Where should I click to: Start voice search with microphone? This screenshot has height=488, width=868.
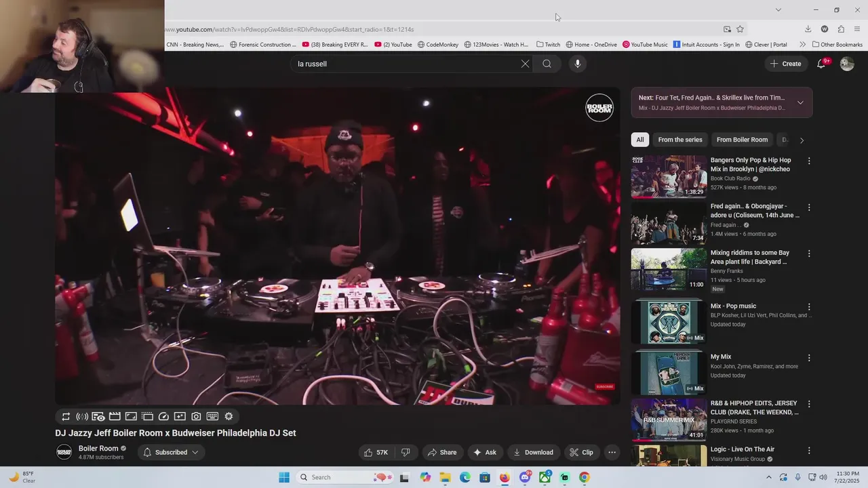coord(578,64)
